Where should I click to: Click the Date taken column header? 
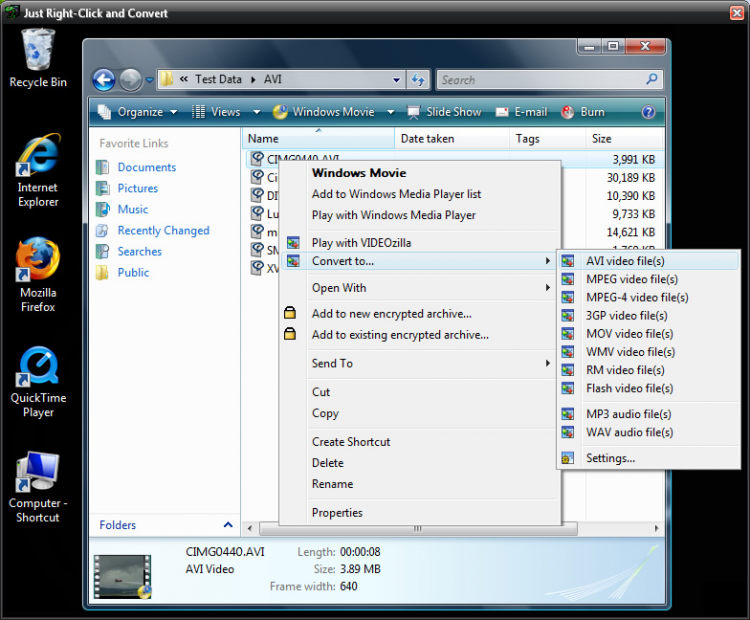452,139
